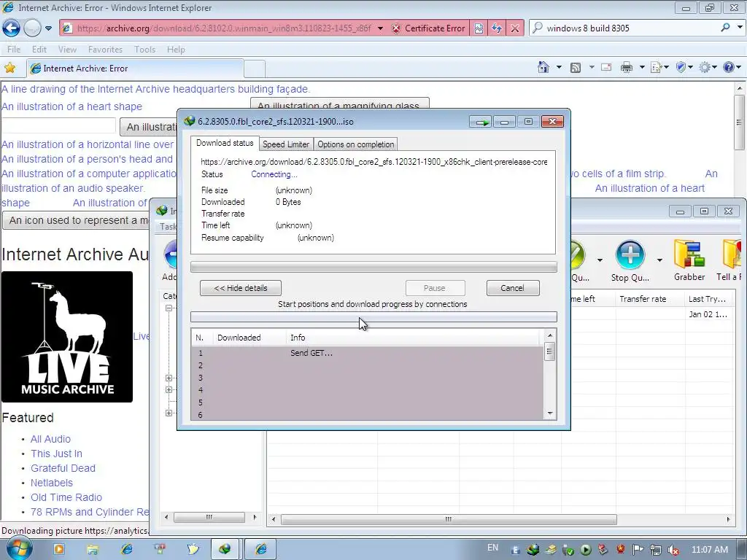Screen dimensions: 747x560
Task: Click Cancel in the download dialog
Action: click(x=513, y=288)
